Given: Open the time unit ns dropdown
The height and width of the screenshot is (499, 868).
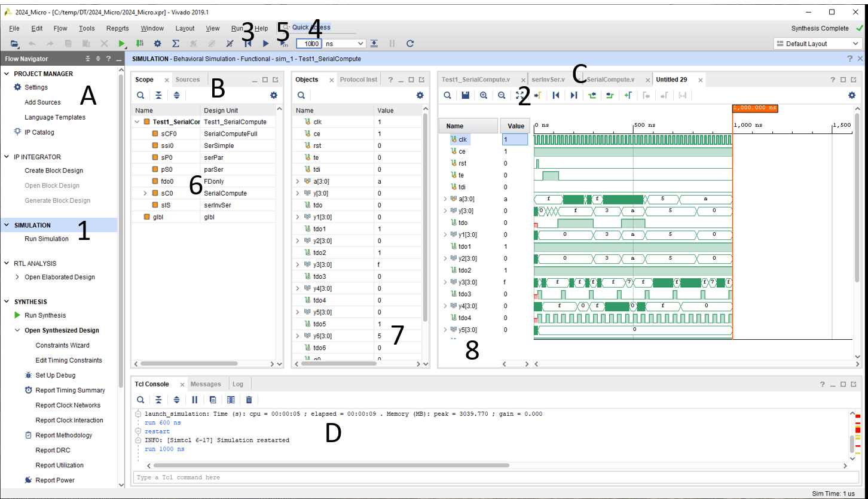Looking at the screenshot, I should click(344, 44).
